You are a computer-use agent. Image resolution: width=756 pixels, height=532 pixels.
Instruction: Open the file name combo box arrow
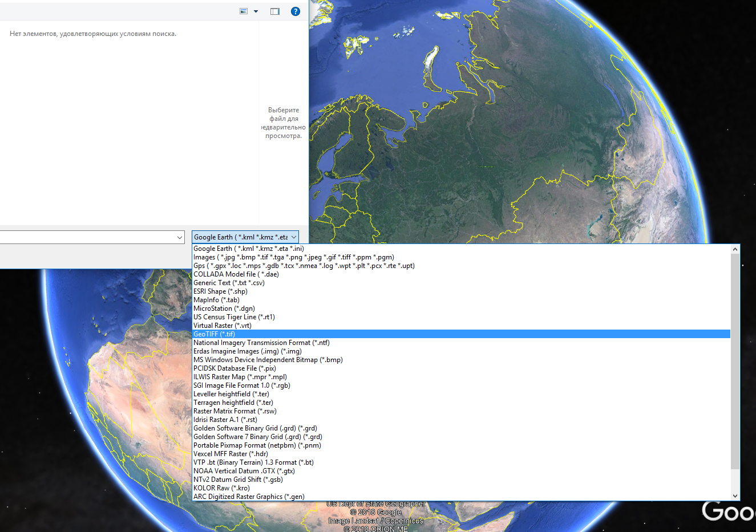180,237
